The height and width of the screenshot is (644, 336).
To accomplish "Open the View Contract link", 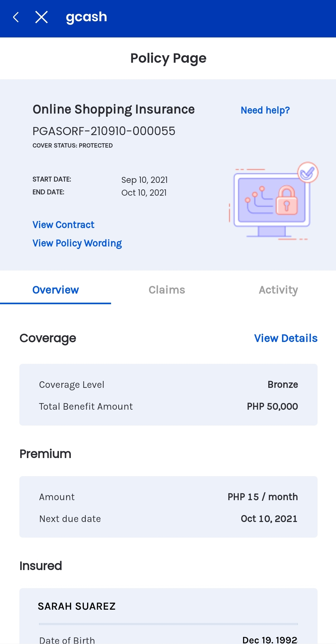I will tap(63, 225).
